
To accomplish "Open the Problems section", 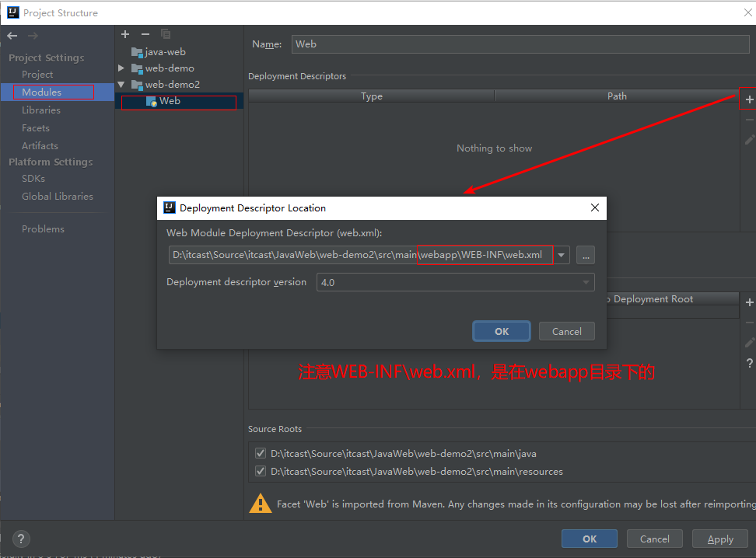I will point(43,229).
